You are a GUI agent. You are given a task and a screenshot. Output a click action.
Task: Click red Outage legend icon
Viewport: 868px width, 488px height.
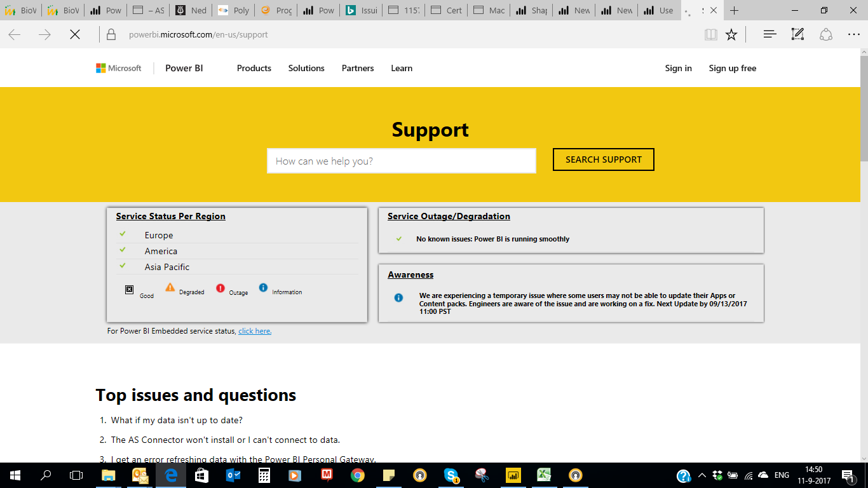pyautogui.click(x=220, y=288)
